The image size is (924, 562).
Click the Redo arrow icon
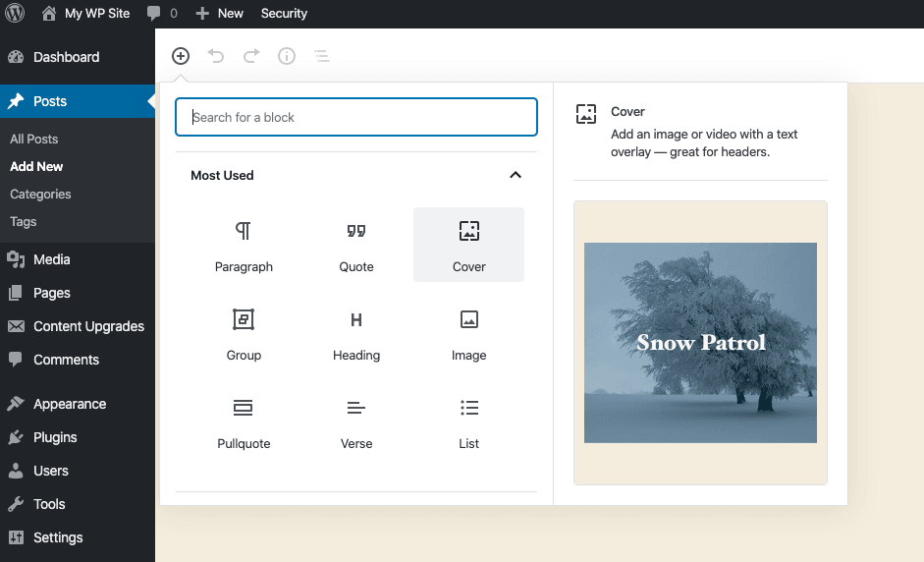click(x=251, y=56)
